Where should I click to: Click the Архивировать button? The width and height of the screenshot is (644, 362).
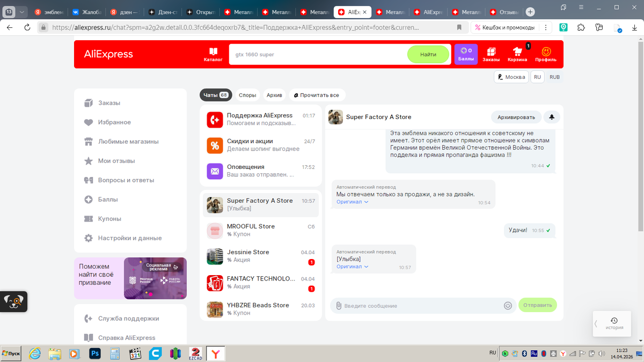click(x=516, y=117)
